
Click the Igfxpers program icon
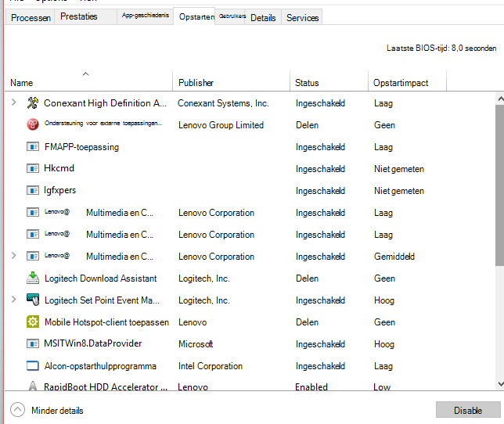[32, 190]
